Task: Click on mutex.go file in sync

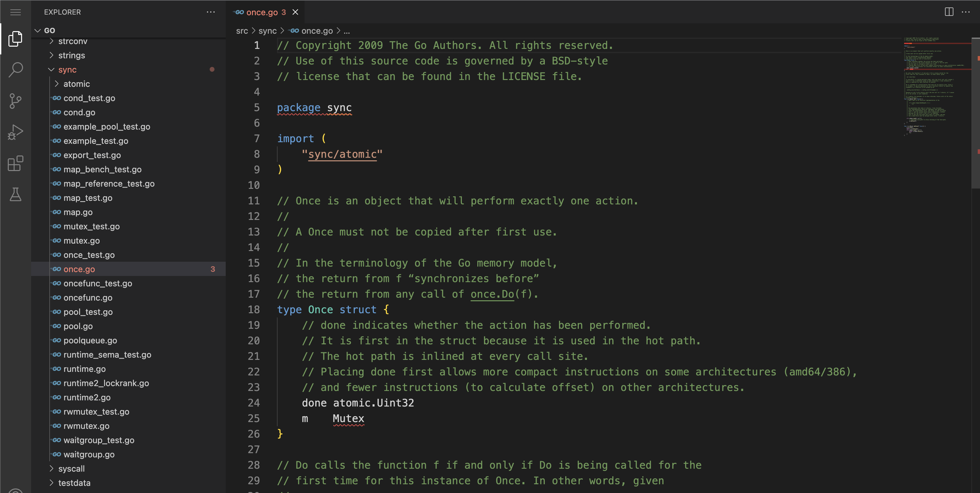Action: click(x=80, y=240)
